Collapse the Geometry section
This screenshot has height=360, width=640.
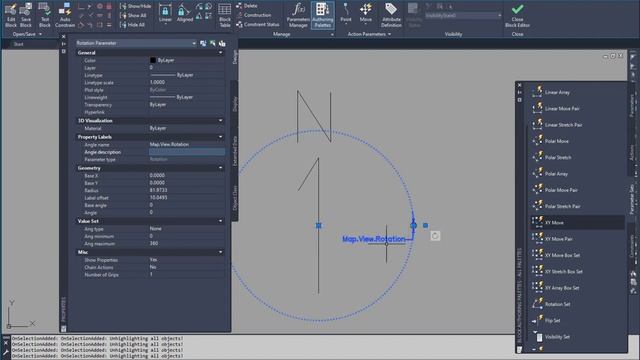220,168
